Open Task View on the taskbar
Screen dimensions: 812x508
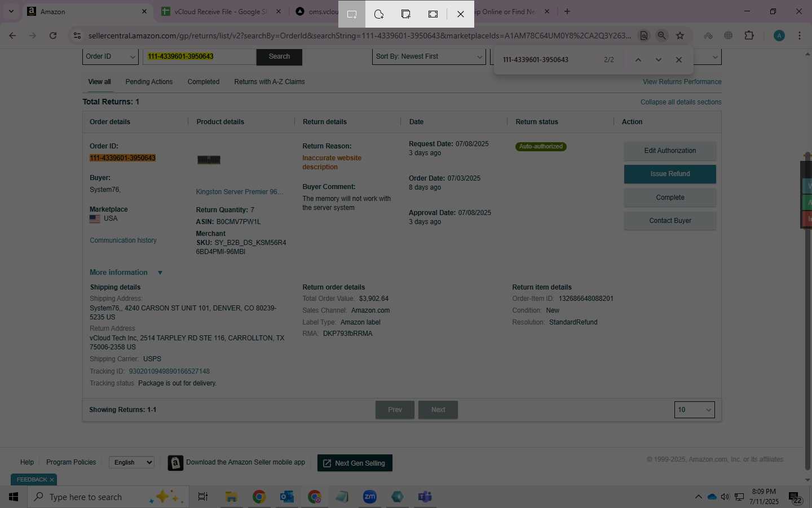203,497
